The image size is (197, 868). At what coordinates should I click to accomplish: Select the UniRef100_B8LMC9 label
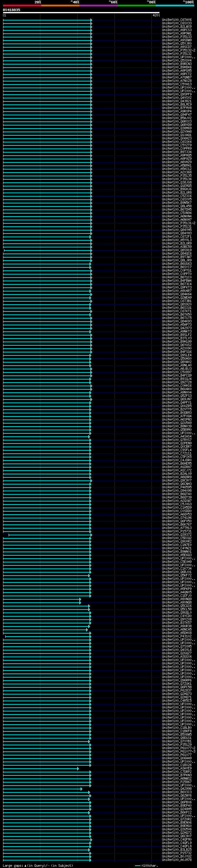[177, 104]
